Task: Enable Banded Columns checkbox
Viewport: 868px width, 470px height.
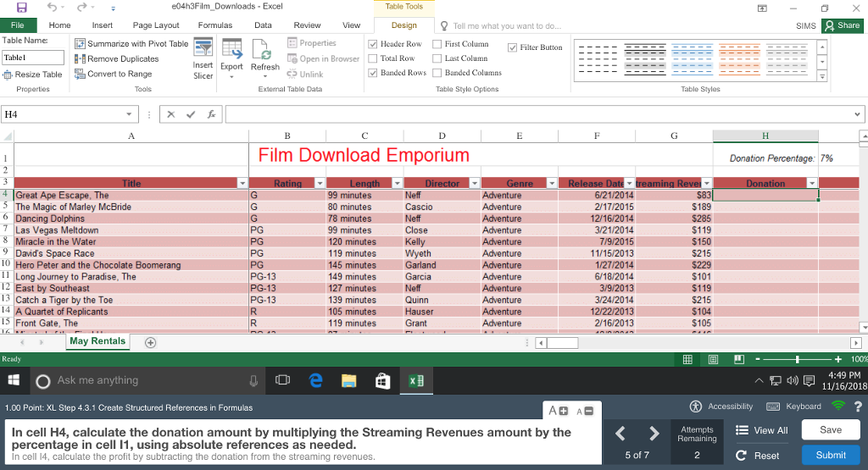Action: tap(437, 73)
